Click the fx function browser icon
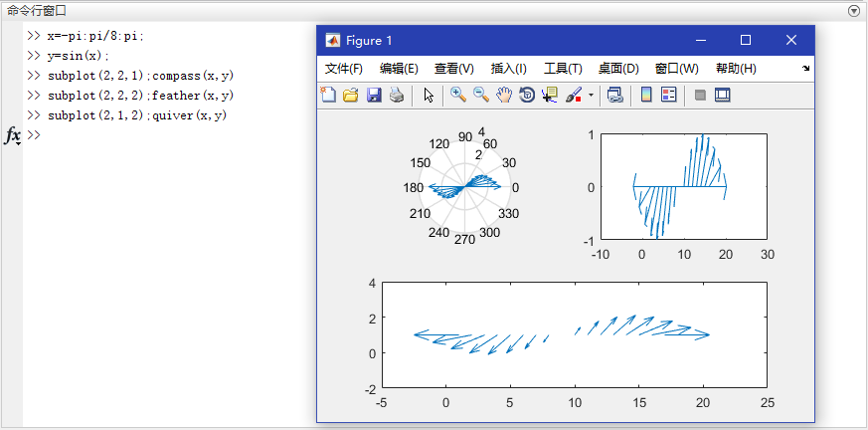Image resolution: width=868 pixels, height=430 pixels. click(x=13, y=135)
